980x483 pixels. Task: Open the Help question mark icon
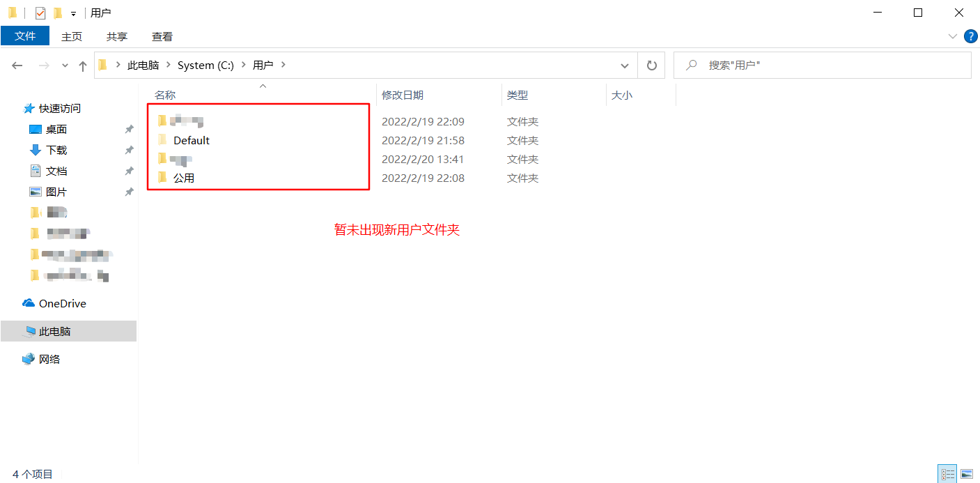pos(970,36)
